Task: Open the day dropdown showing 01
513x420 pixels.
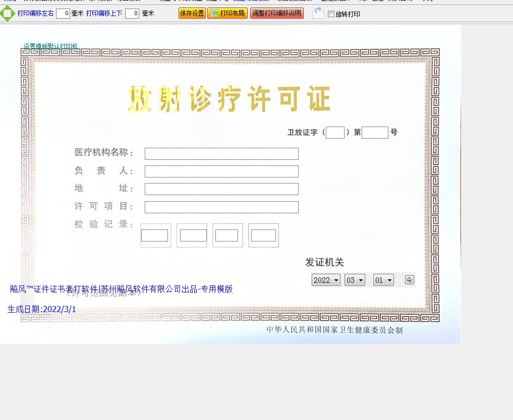Action: (x=383, y=280)
